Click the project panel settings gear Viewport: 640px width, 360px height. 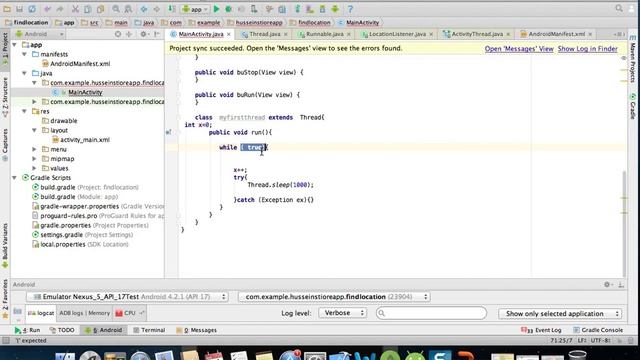pyautogui.click(x=143, y=34)
